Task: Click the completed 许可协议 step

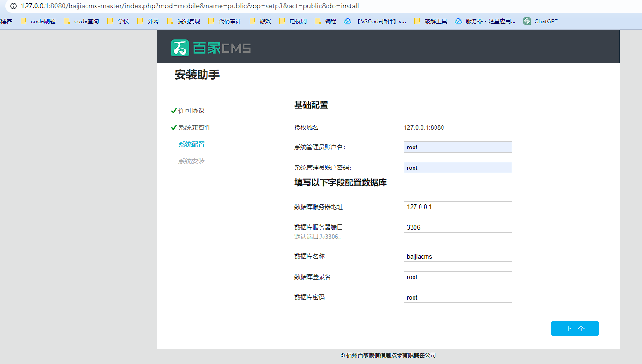Action: pyautogui.click(x=189, y=111)
